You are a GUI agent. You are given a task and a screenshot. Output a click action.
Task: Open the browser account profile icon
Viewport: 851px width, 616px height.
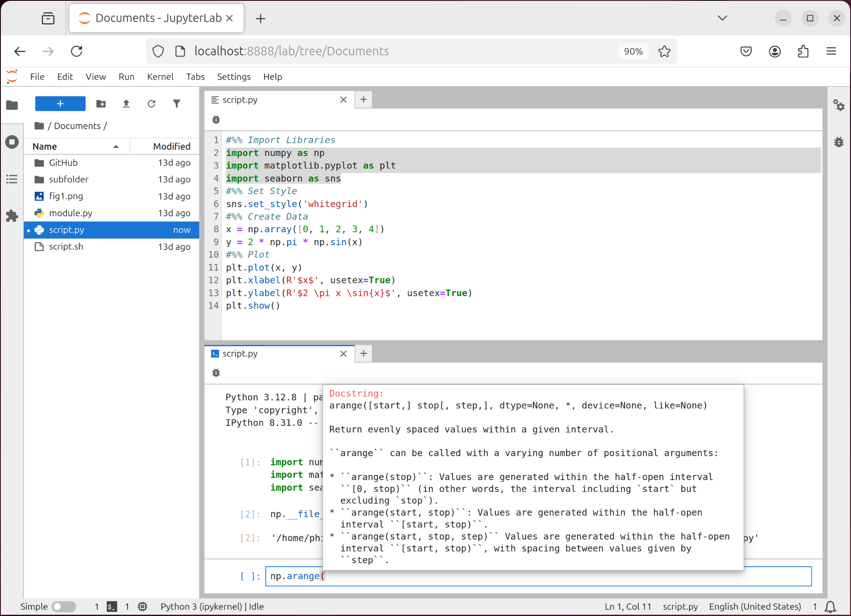click(775, 51)
